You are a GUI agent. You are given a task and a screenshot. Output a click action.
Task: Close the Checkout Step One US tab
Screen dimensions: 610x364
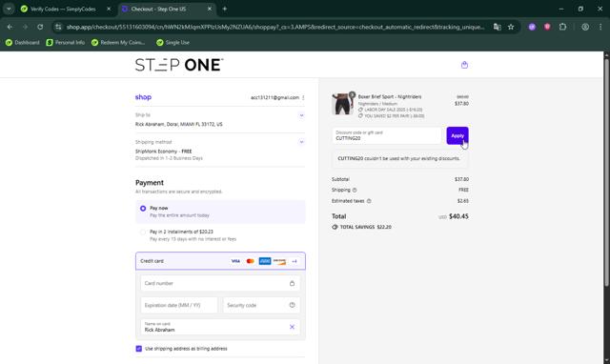210,9
